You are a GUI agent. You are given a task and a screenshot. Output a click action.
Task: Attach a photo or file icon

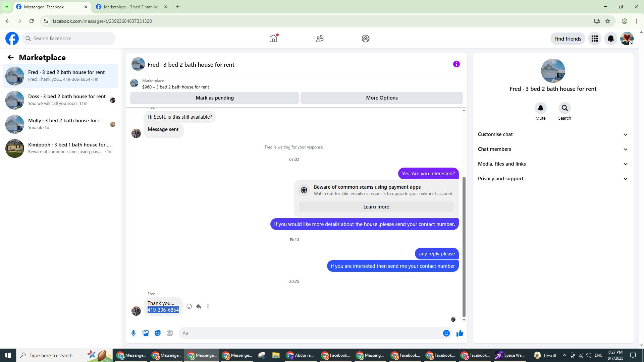point(146,333)
